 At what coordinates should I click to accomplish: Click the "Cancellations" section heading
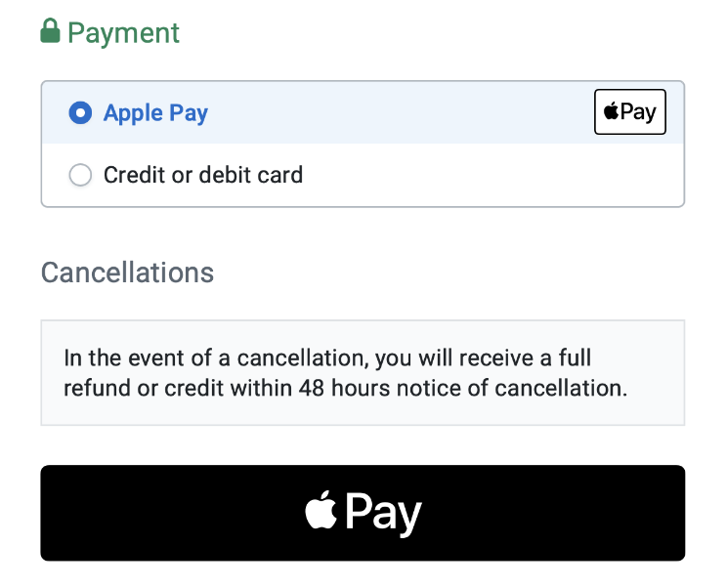pos(127,272)
